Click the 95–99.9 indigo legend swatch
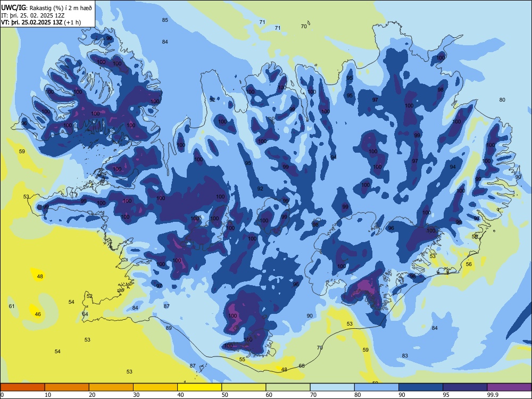The height and width of the screenshot is (399, 532). click(x=465, y=387)
